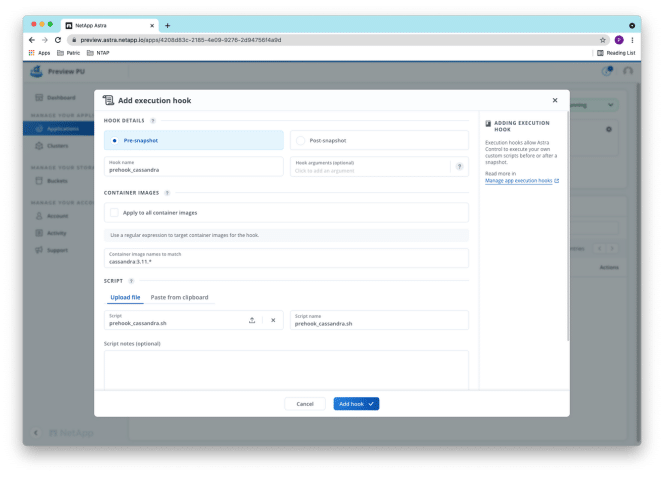
Task: Click the dialog vertical scrollbar
Action: 568,226
